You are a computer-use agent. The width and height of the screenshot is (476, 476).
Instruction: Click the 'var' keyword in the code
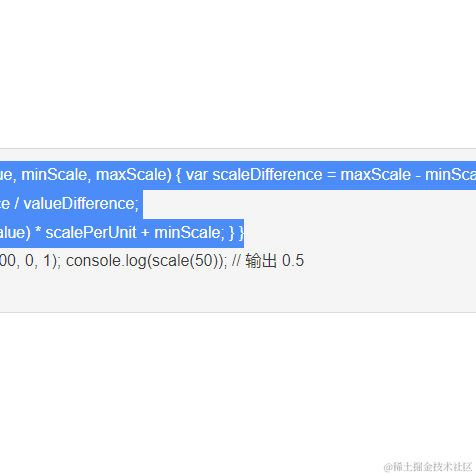(197, 175)
